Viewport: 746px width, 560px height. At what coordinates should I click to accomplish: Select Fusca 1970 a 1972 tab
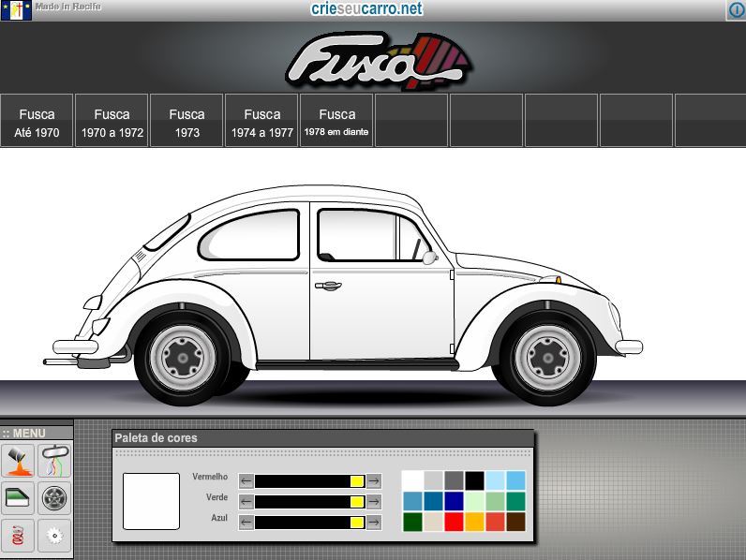pos(112,121)
